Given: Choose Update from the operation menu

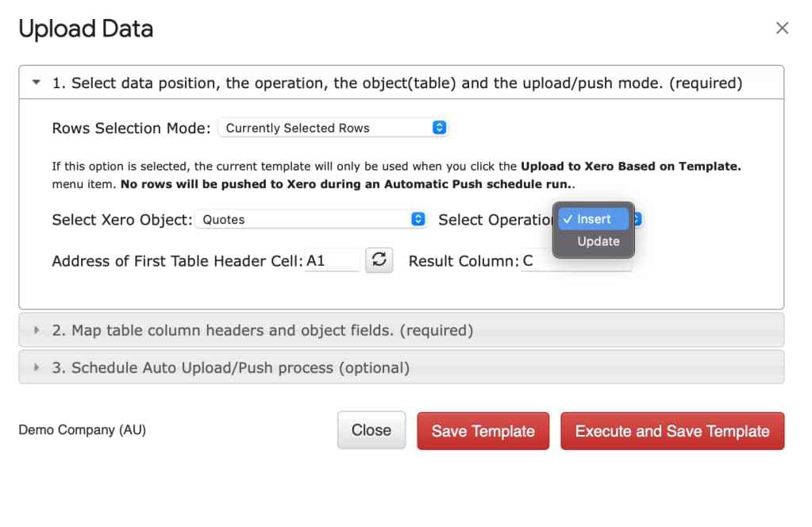Looking at the screenshot, I should (x=598, y=241).
